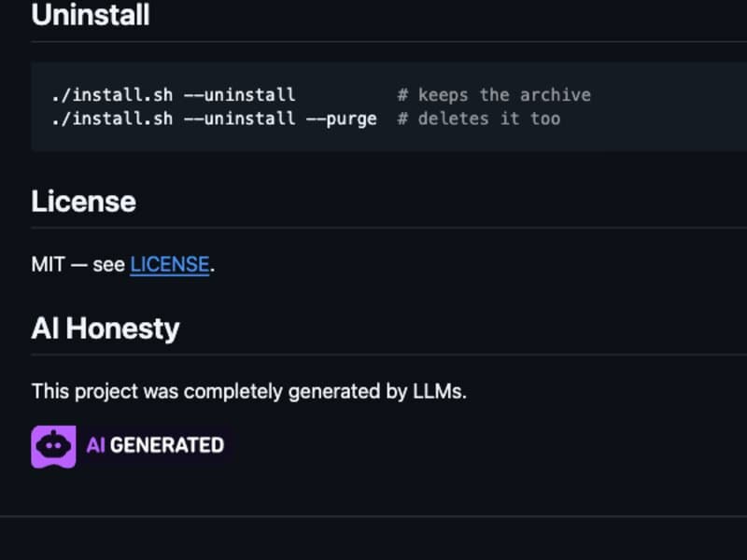Click the paragraph about LLM-generated project

248,391
